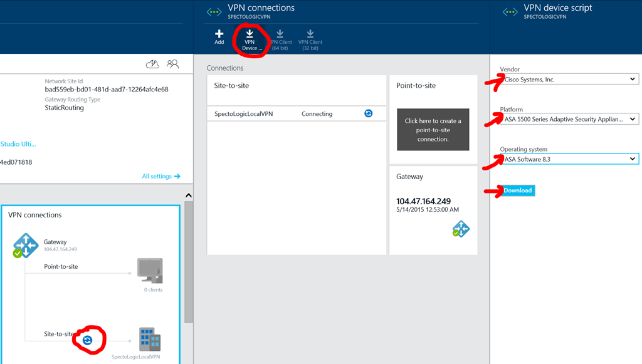This screenshot has width=642, height=364.
Task: Open the Vendor dropdown
Action: (x=569, y=79)
